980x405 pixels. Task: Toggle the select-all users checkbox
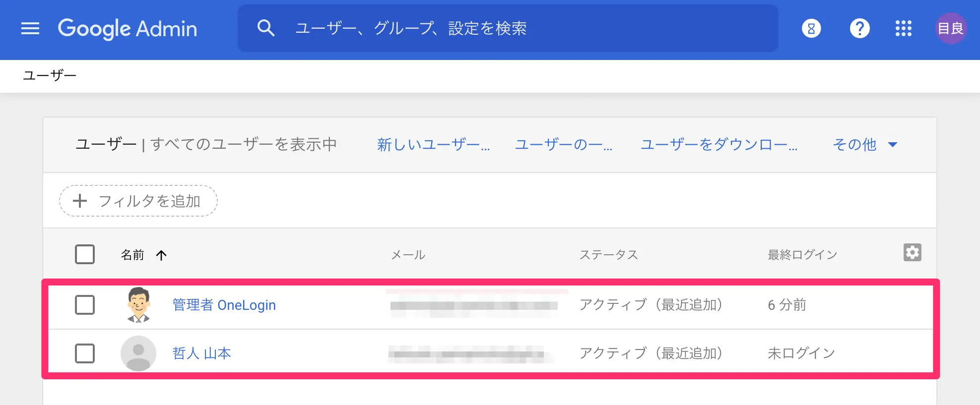pos(85,254)
